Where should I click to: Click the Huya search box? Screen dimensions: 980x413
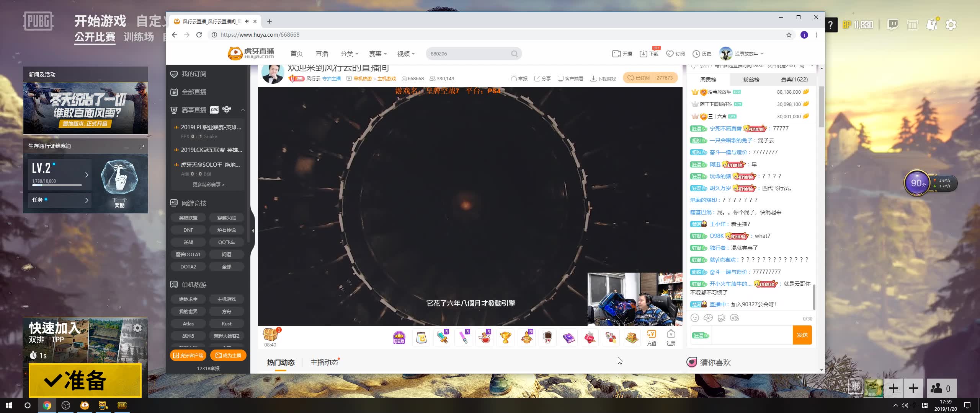pos(474,54)
